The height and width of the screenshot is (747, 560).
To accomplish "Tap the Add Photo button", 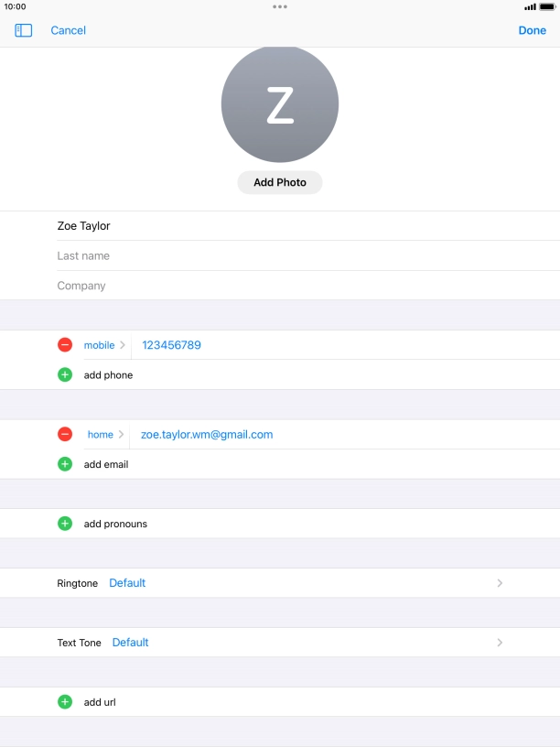I will (x=280, y=182).
